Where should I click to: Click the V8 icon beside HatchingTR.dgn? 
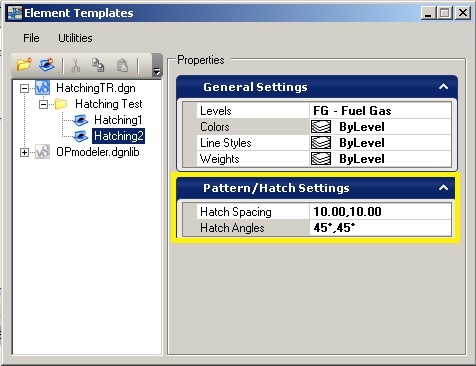43,88
